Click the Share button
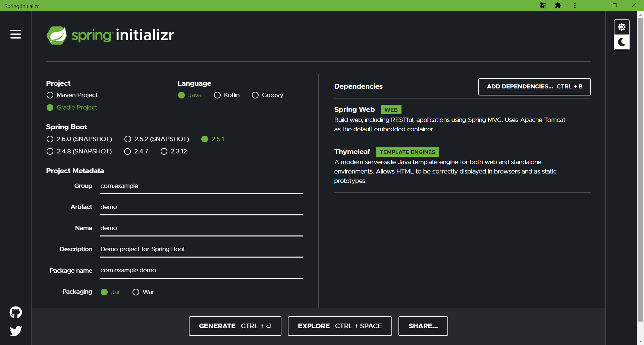Viewport: 644px width, 345px height. pos(423,326)
